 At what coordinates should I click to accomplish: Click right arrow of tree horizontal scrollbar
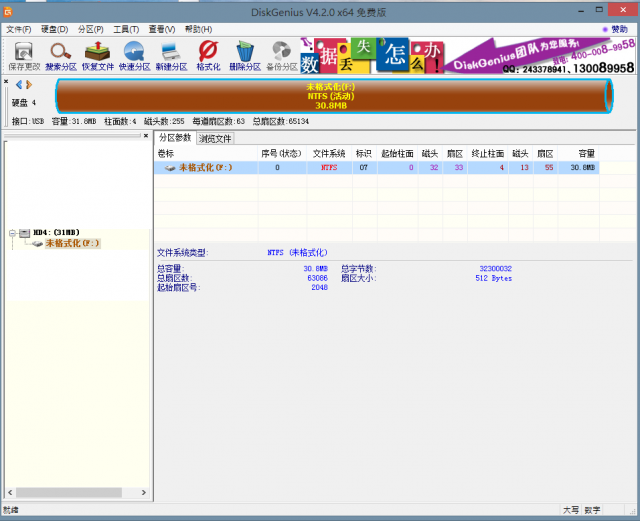coord(144,492)
